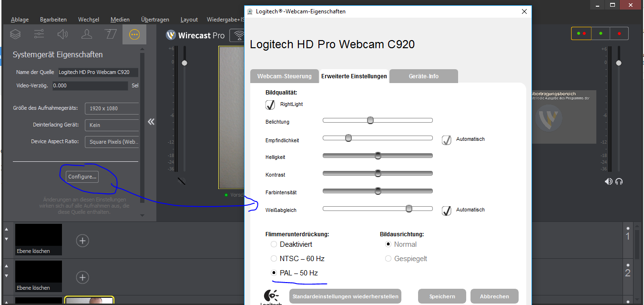Select the yellow three-dots more properties tab
Viewport: 644px width, 305px height.
click(134, 34)
